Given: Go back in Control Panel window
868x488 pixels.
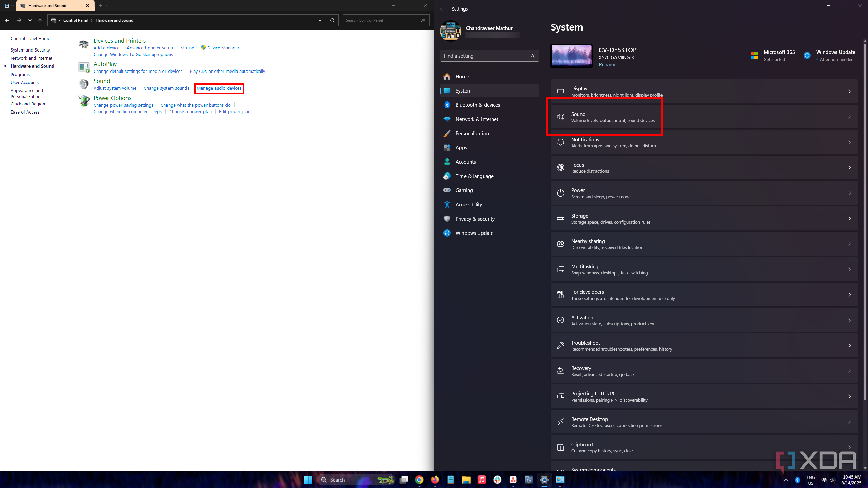Looking at the screenshot, I should point(7,20).
